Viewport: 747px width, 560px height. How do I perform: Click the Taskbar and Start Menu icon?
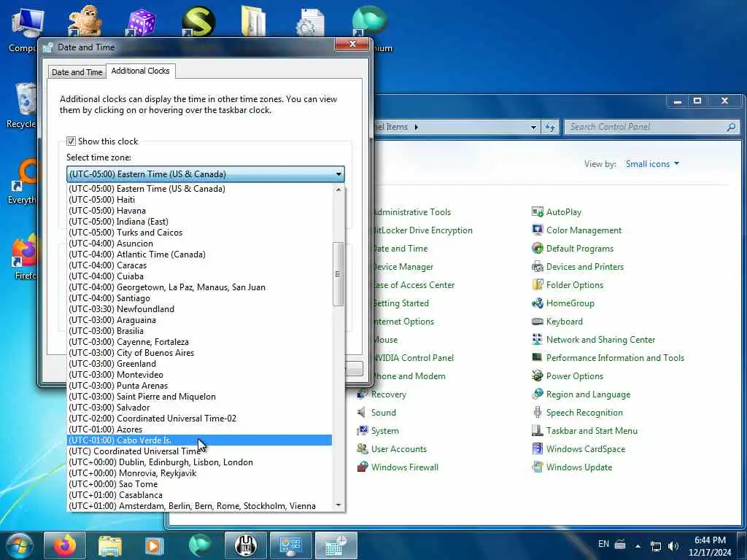(537, 430)
